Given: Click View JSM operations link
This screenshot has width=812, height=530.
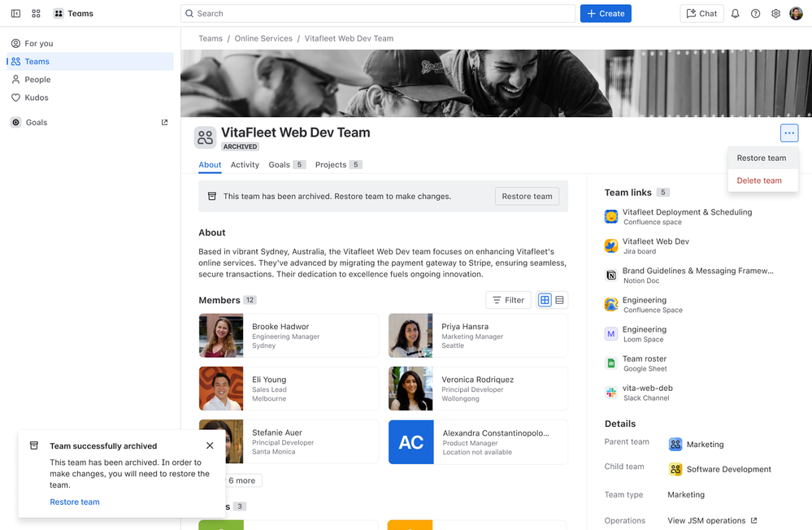Looking at the screenshot, I should [712, 521].
